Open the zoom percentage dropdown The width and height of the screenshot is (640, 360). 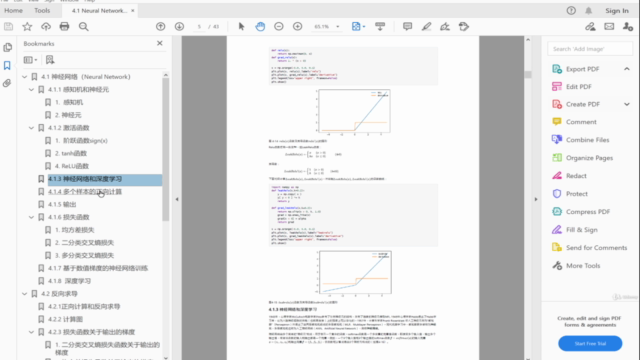click(338, 27)
